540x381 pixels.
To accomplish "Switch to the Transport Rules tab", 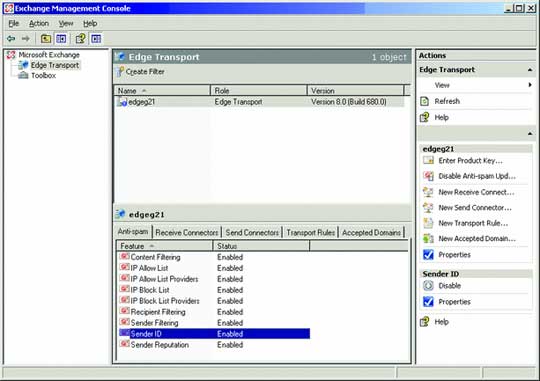I will tap(311, 233).
